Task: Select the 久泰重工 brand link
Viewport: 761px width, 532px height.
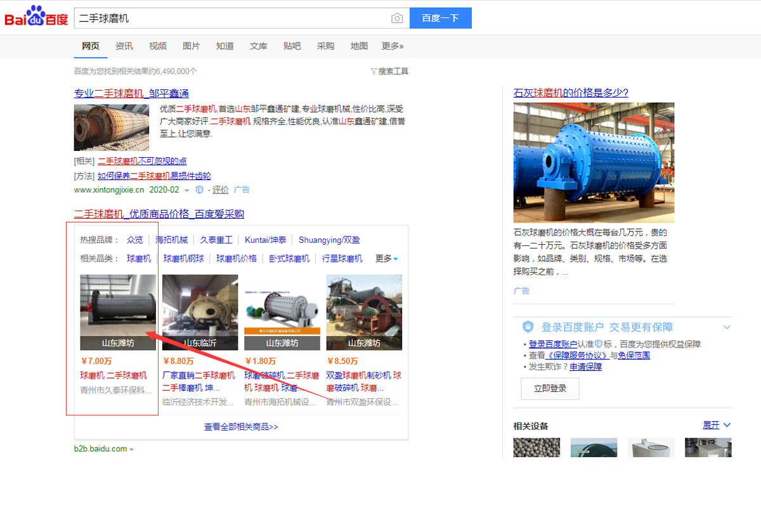Action: [216, 240]
